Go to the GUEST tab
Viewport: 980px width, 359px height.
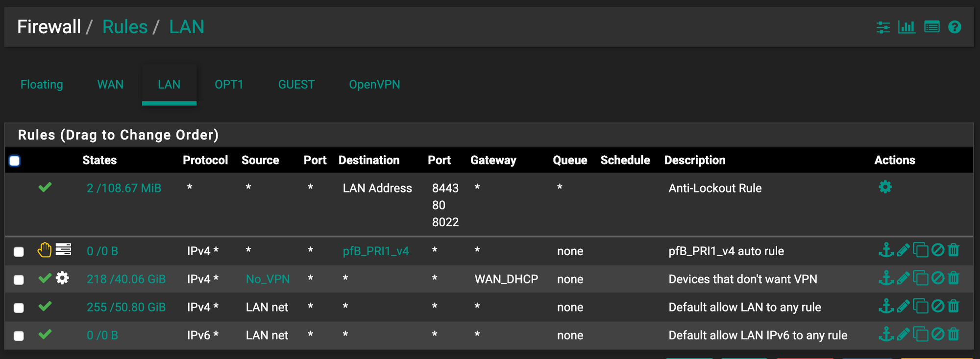296,85
